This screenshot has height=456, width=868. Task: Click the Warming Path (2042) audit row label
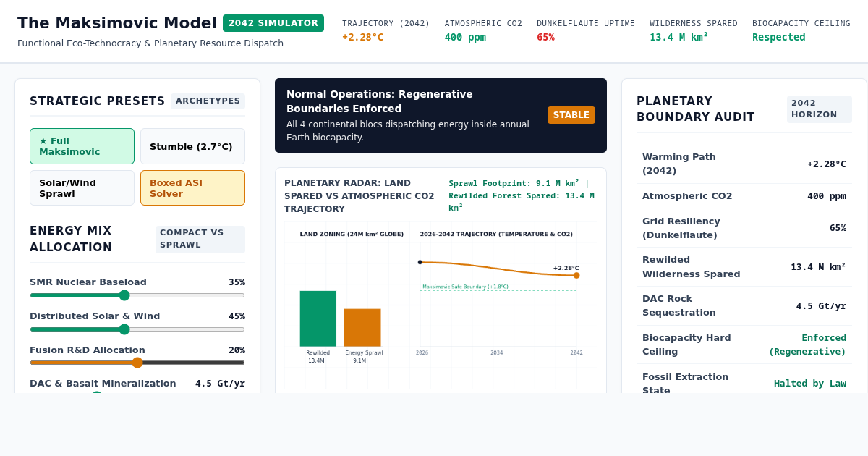click(x=679, y=164)
